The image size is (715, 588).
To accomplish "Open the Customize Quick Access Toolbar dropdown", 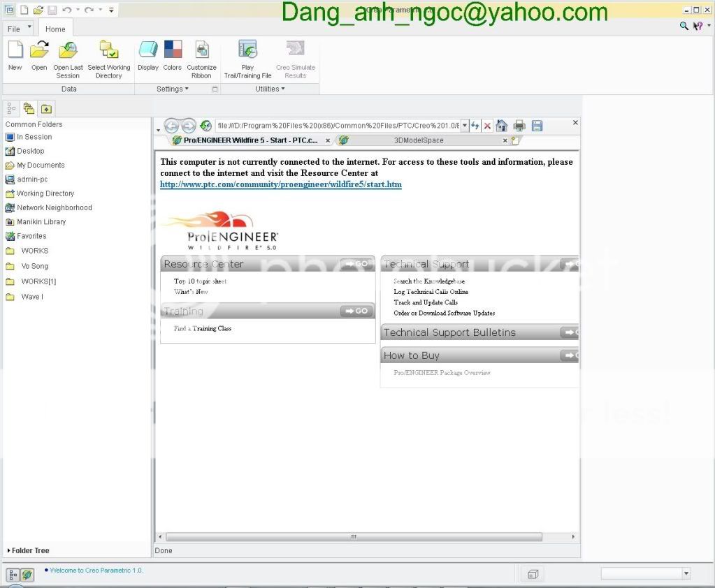I will pos(111,10).
